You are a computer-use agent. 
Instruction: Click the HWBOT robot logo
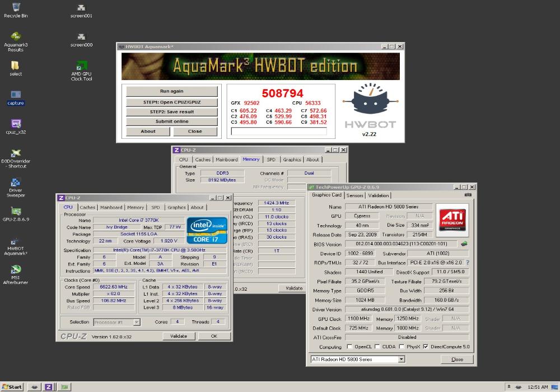coord(370,98)
